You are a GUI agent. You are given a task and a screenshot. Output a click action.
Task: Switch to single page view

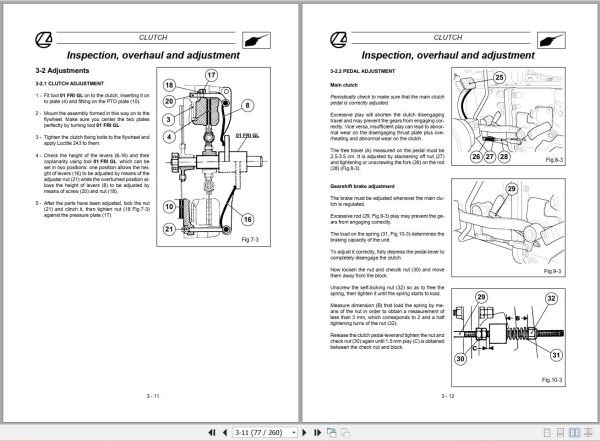(x=547, y=433)
